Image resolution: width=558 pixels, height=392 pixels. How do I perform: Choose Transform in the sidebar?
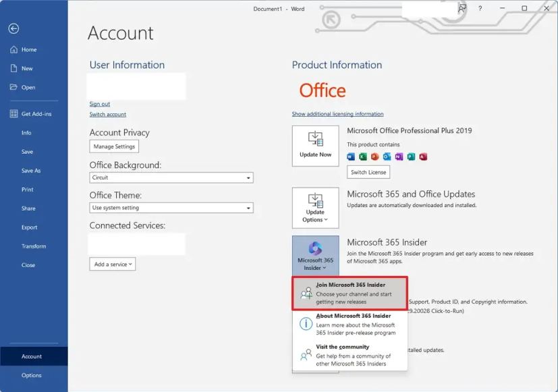pos(34,246)
